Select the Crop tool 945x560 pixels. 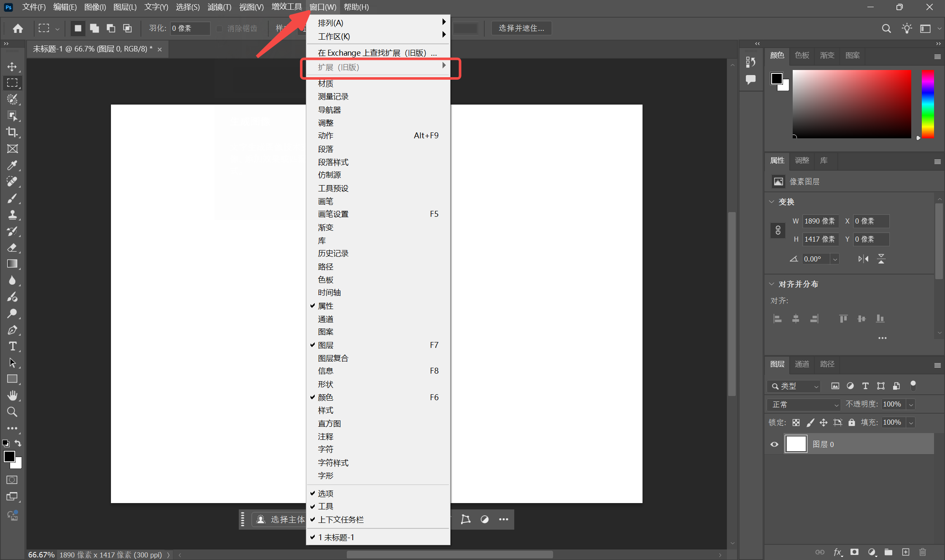[12, 132]
